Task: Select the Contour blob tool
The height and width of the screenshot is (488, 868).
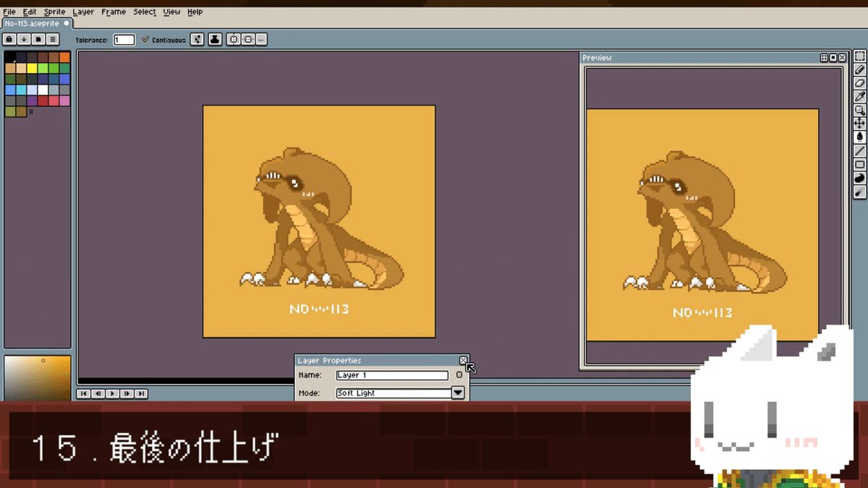Action: (x=860, y=179)
